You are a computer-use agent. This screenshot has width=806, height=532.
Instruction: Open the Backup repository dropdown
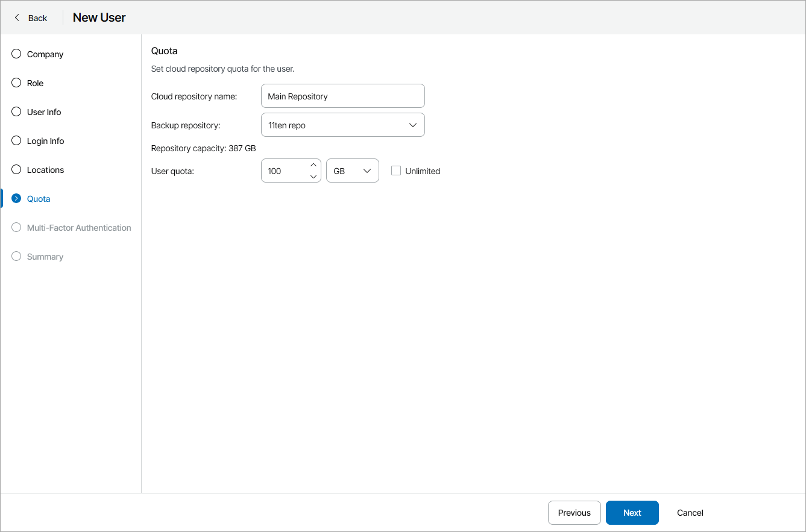coord(342,125)
